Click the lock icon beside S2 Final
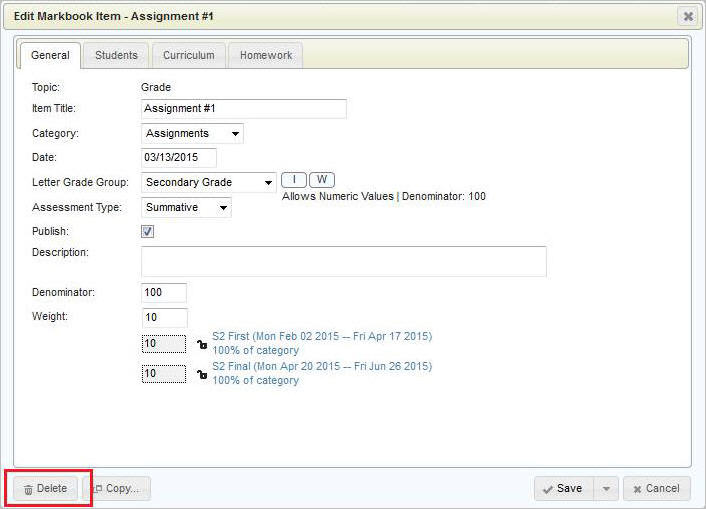The height and width of the screenshot is (509, 706). tap(201, 374)
